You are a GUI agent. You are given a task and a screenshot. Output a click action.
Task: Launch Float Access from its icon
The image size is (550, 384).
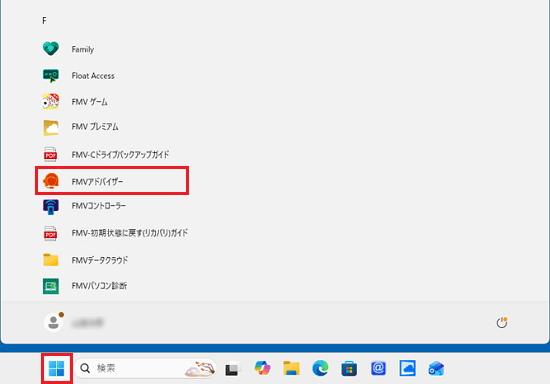(51, 75)
